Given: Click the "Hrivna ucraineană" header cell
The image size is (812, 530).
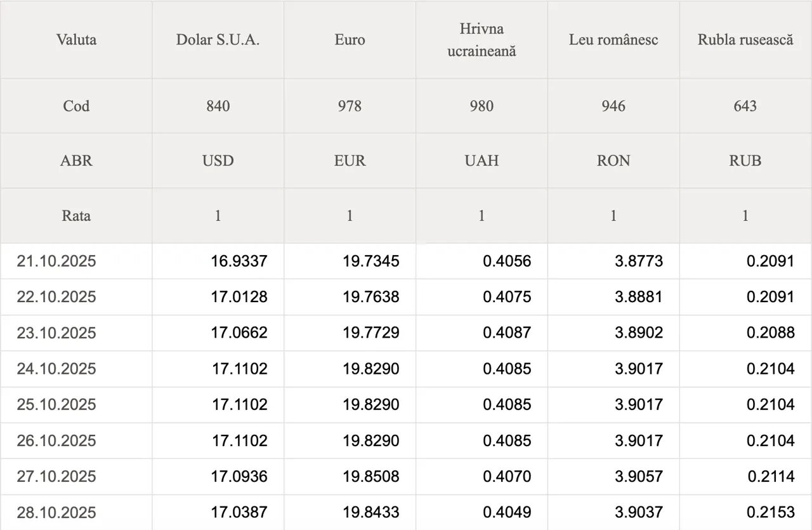Looking at the screenshot, I should tap(481, 39).
